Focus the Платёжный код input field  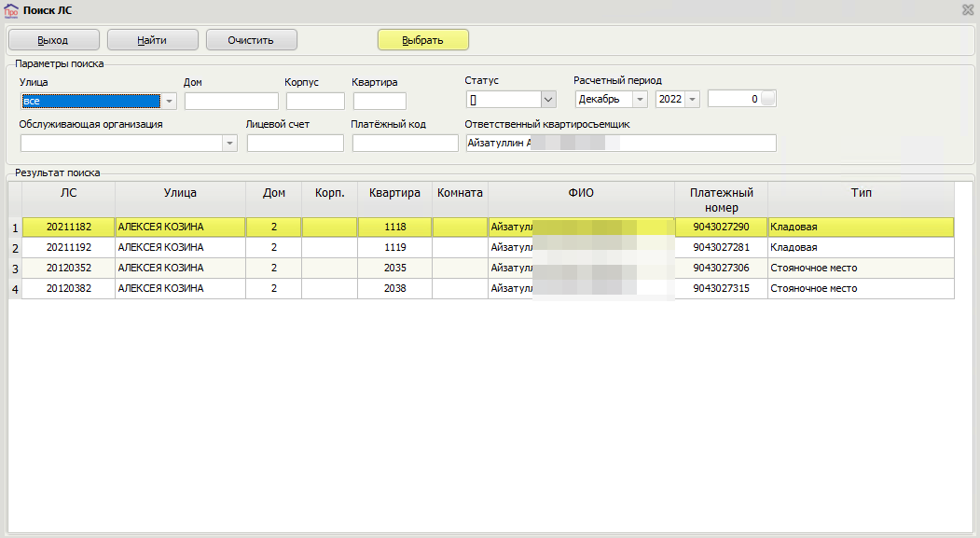pyautogui.click(x=405, y=144)
